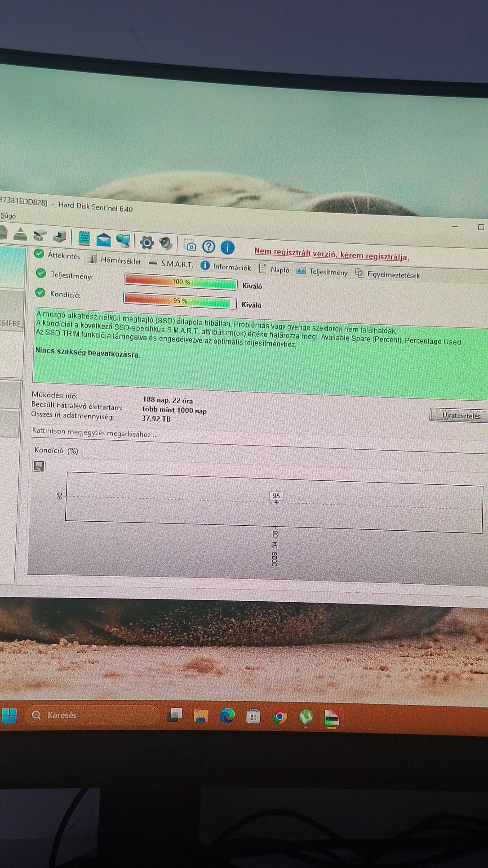488x868 pixels.
Task: Click the question mark help icon
Action: point(209,246)
